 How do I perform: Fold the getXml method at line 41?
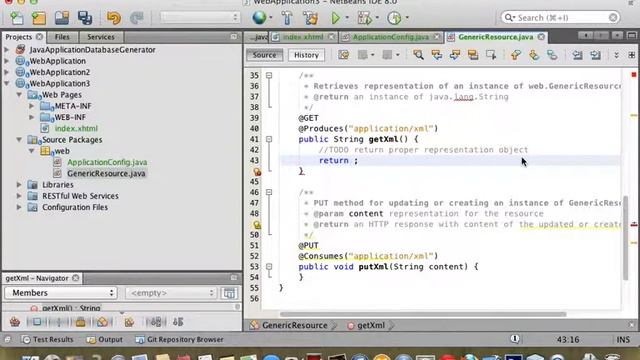269,139
